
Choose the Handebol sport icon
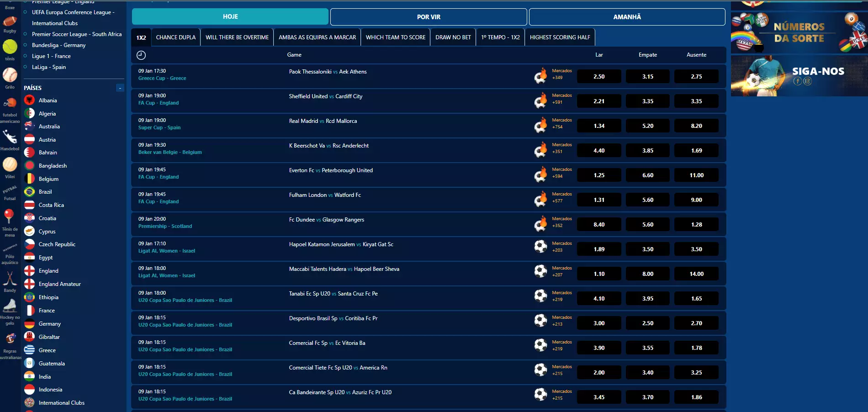[x=10, y=137]
